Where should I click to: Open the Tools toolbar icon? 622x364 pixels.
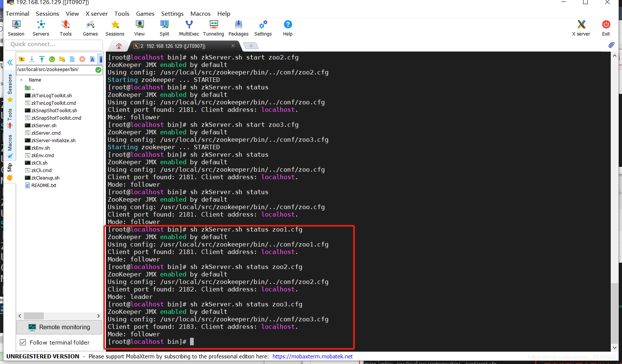65,28
